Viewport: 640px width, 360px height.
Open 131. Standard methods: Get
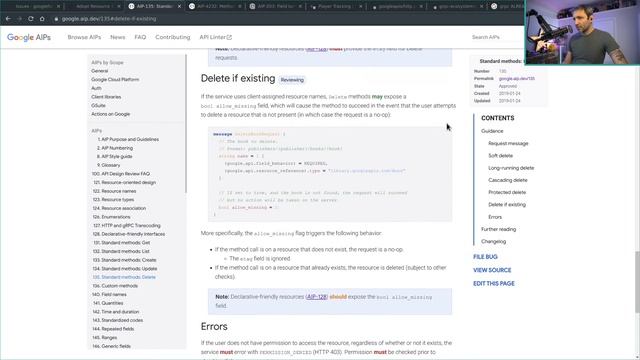click(x=121, y=242)
